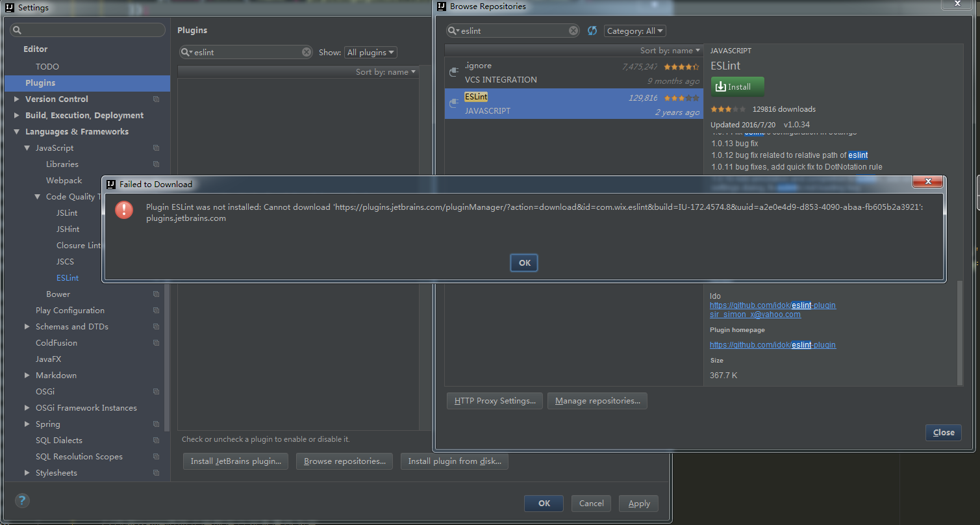Image resolution: width=980 pixels, height=525 pixels.
Task: Select SQL Dialects
Action: click(59, 441)
